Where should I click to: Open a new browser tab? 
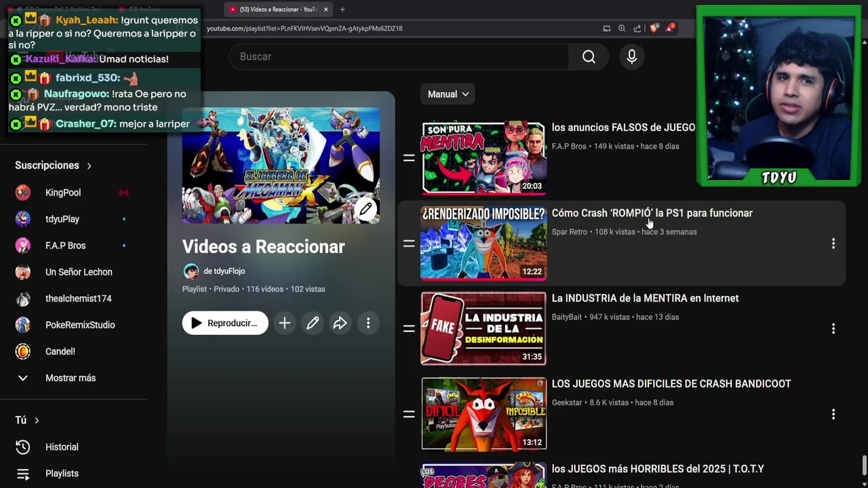pos(342,9)
